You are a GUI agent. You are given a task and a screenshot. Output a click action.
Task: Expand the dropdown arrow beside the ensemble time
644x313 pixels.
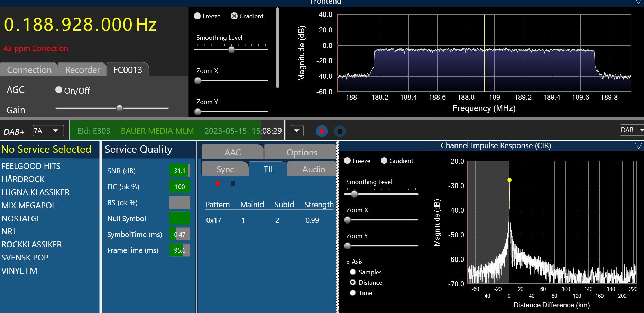[x=297, y=131]
